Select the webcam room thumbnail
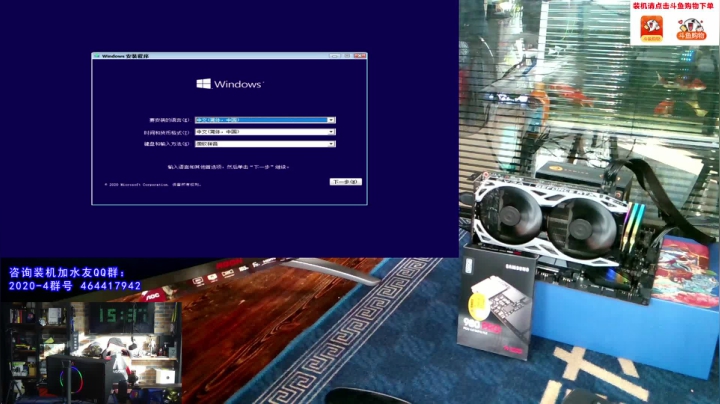 [91, 353]
